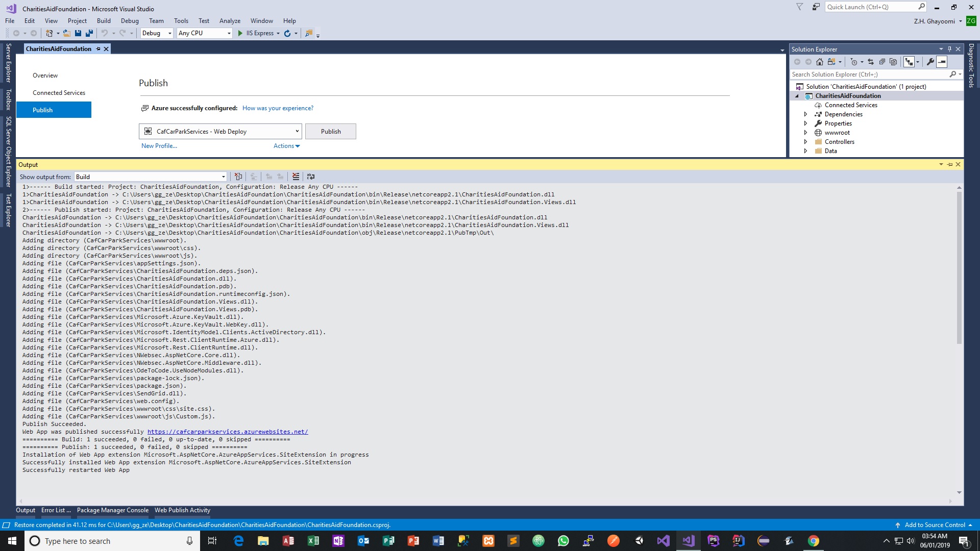Expand the Controllers node in Solution Explorer
The height and width of the screenshot is (551, 980).
pos(805,141)
